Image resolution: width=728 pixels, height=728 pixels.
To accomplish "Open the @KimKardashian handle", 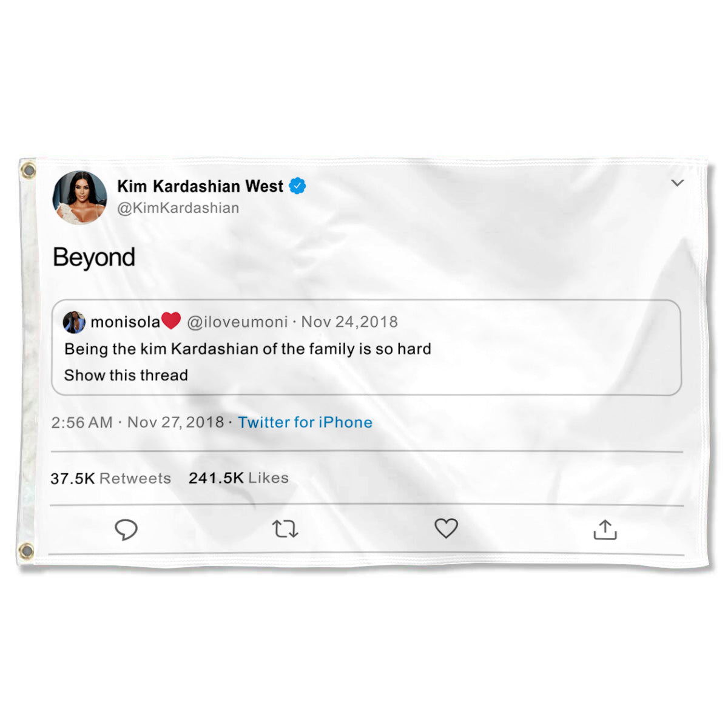I will [x=178, y=208].
